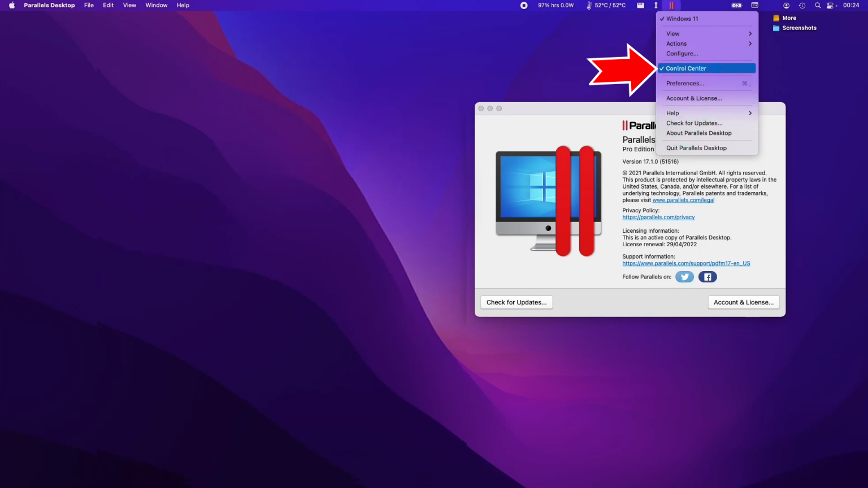Click the user account icon in menu bar
The width and height of the screenshot is (868, 488).
(786, 5)
